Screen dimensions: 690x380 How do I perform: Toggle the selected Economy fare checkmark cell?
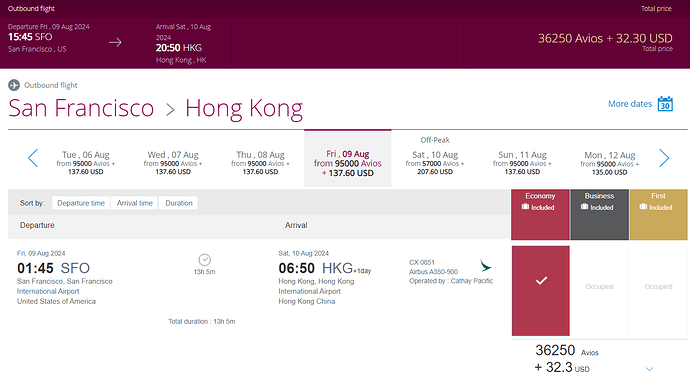pos(541,291)
